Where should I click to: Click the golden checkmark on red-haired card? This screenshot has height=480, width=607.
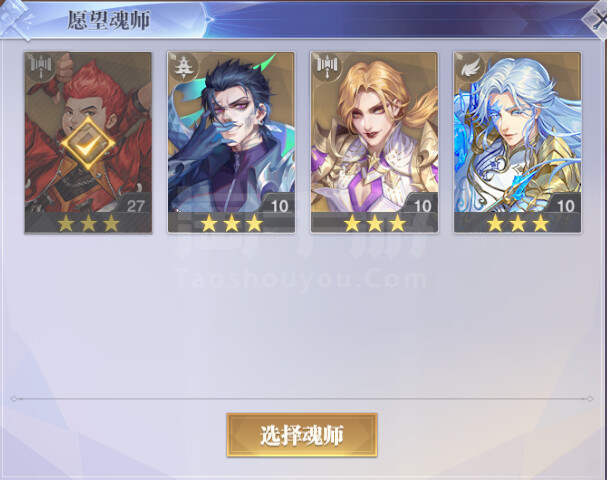pyautogui.click(x=88, y=144)
